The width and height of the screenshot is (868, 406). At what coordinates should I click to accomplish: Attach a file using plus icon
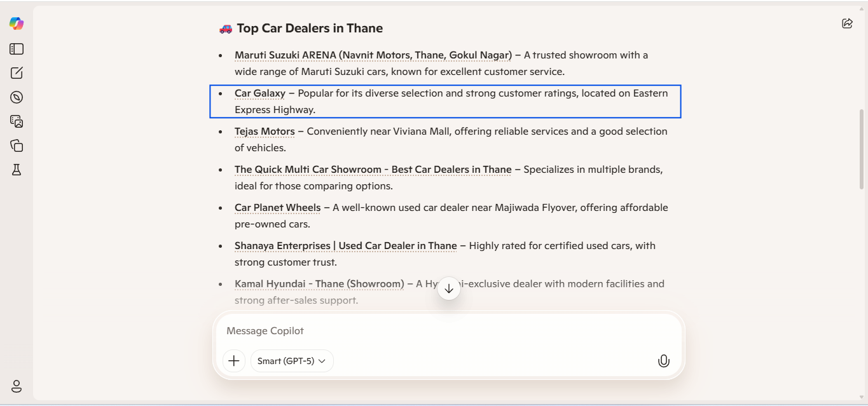pos(233,360)
